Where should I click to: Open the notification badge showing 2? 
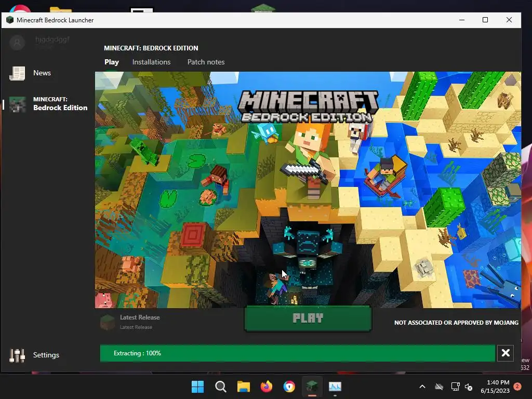pyautogui.click(x=517, y=387)
